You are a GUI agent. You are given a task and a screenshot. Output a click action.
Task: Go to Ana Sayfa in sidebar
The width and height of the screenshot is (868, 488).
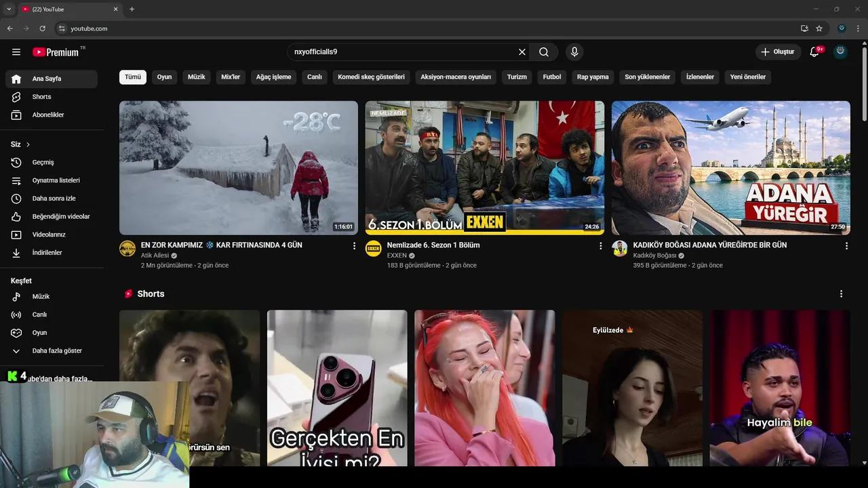click(52, 79)
